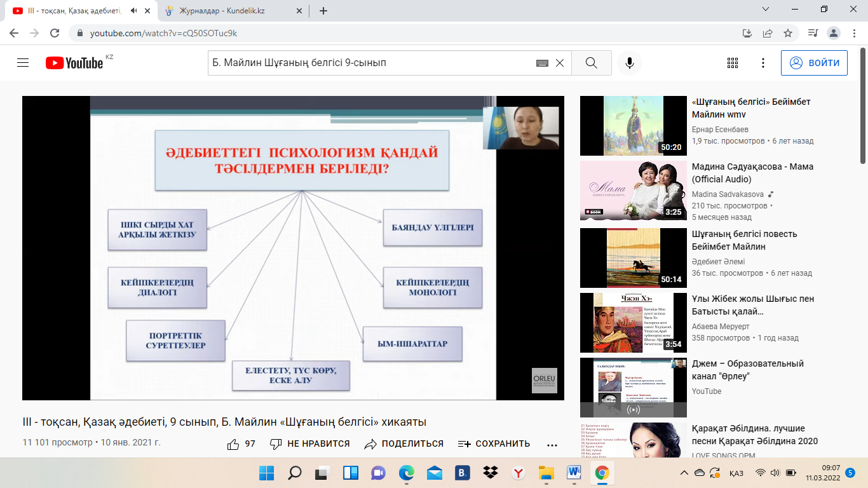Open the Джем live mix thumbnail

[x=634, y=388]
